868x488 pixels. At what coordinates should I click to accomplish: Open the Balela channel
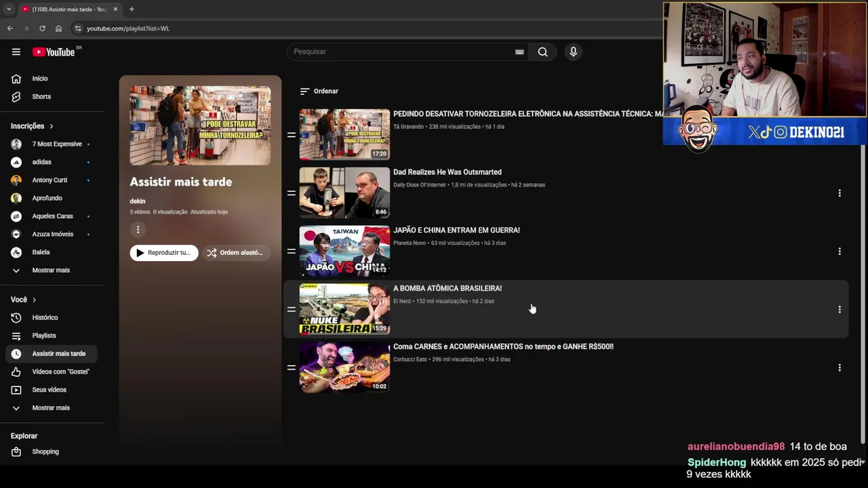(51, 252)
